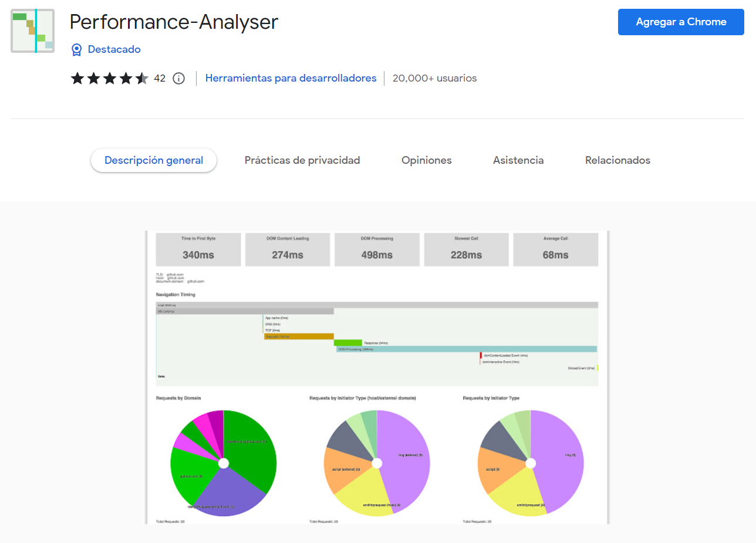Open the Opiniones tab
The image size is (756, 543).
click(x=427, y=160)
